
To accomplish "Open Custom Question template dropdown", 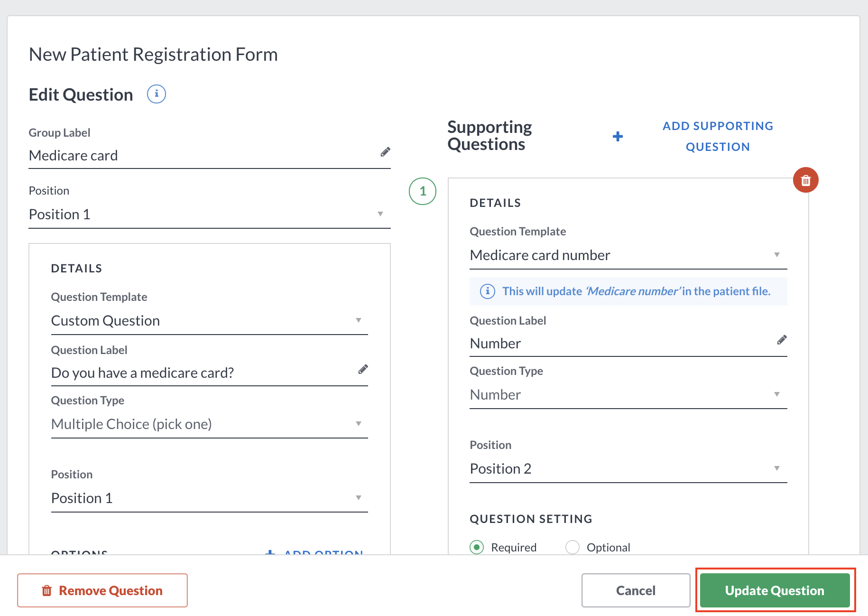I will (210, 321).
